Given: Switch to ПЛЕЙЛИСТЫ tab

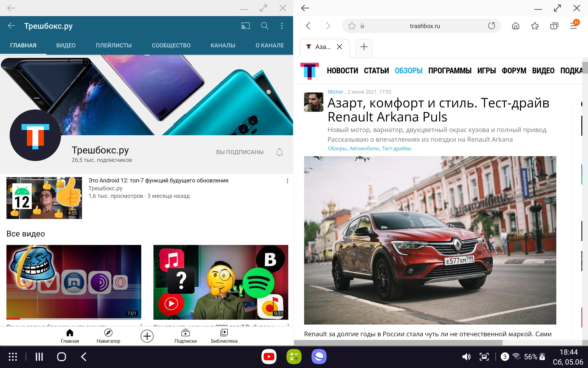Looking at the screenshot, I should point(114,45).
